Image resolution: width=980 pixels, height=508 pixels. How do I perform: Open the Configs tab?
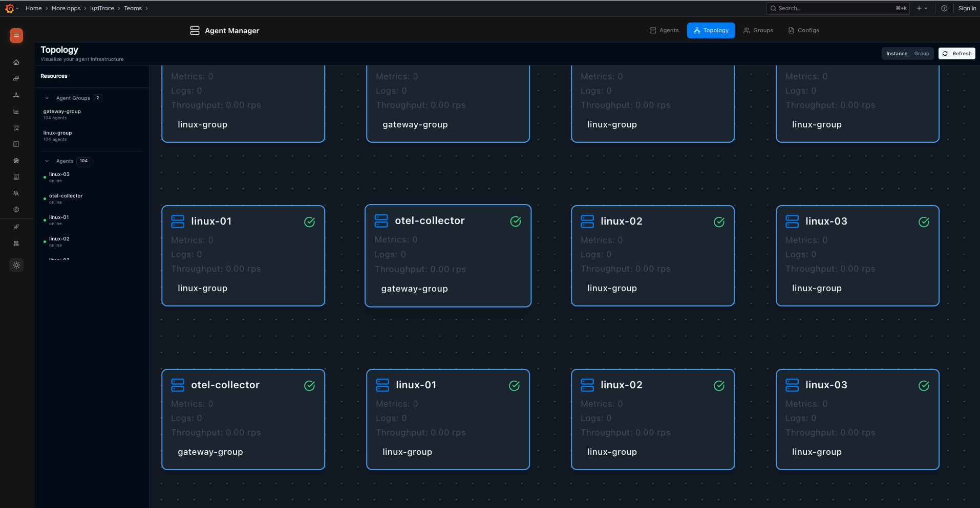pyautogui.click(x=804, y=31)
